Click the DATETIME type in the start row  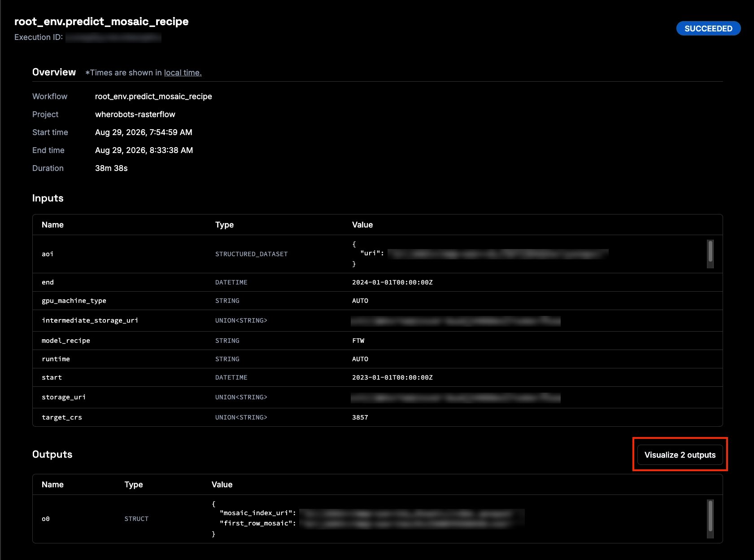(231, 377)
